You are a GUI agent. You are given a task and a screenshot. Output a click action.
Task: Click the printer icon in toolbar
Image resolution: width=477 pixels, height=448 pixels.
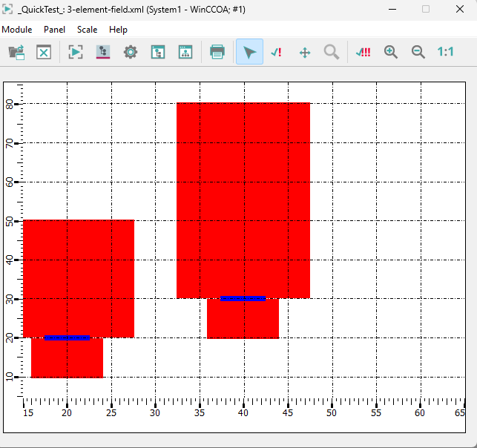point(217,52)
